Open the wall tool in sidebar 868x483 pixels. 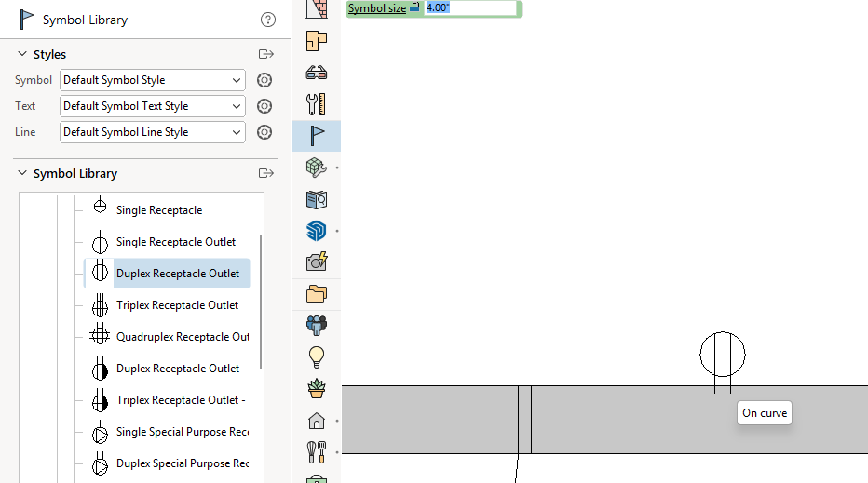317,9
